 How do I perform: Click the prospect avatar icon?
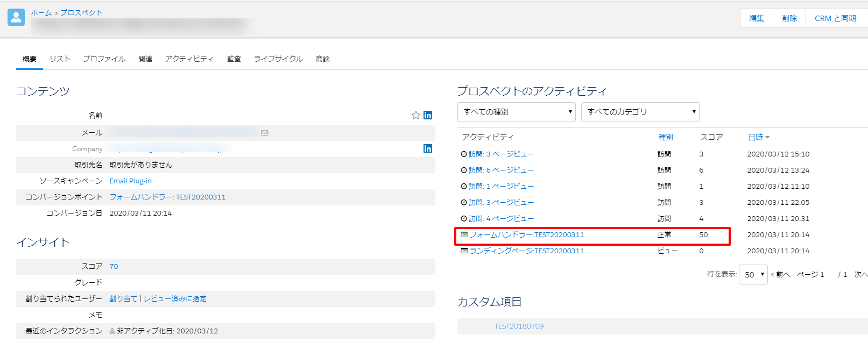click(16, 17)
